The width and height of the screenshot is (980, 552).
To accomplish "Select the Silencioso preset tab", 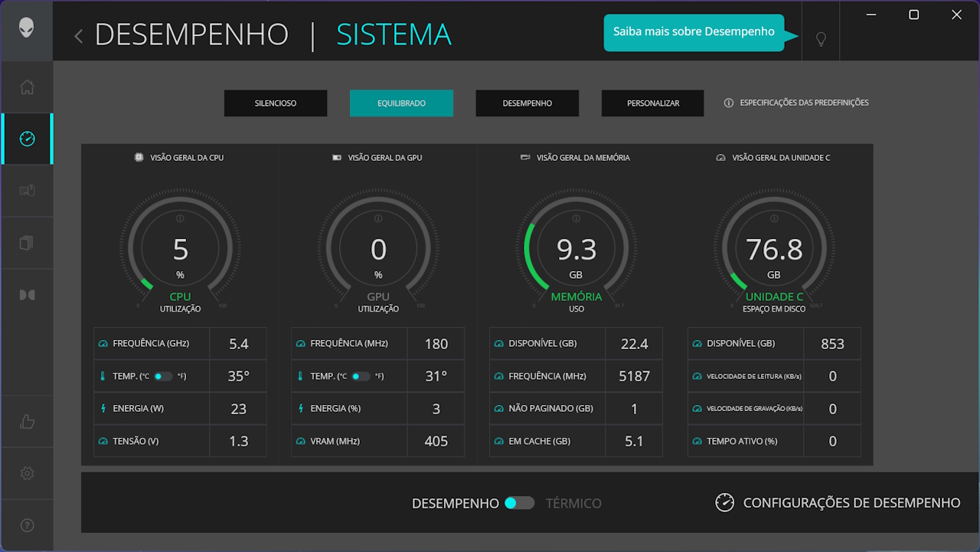I will 276,103.
